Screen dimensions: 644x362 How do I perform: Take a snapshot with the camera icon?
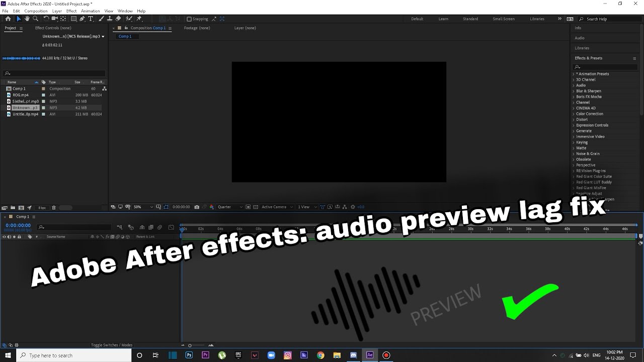[197, 207]
